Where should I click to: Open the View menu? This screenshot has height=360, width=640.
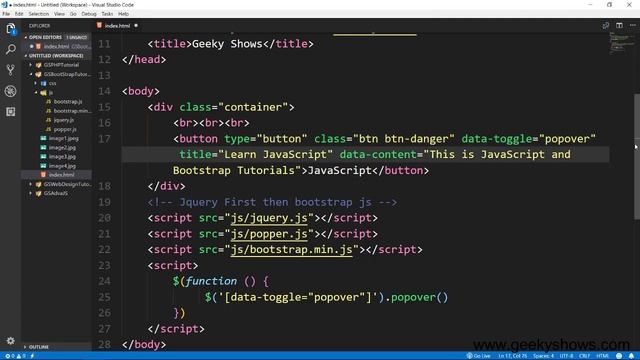59,14
